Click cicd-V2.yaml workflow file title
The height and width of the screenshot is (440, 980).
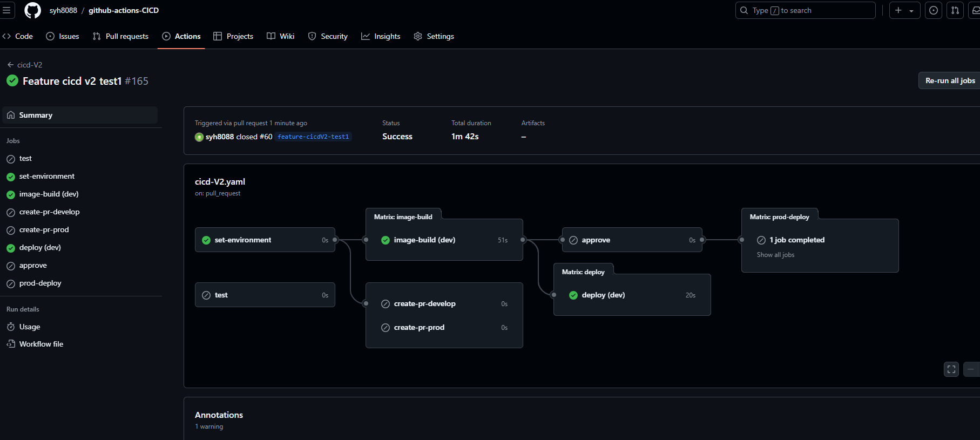click(x=220, y=181)
